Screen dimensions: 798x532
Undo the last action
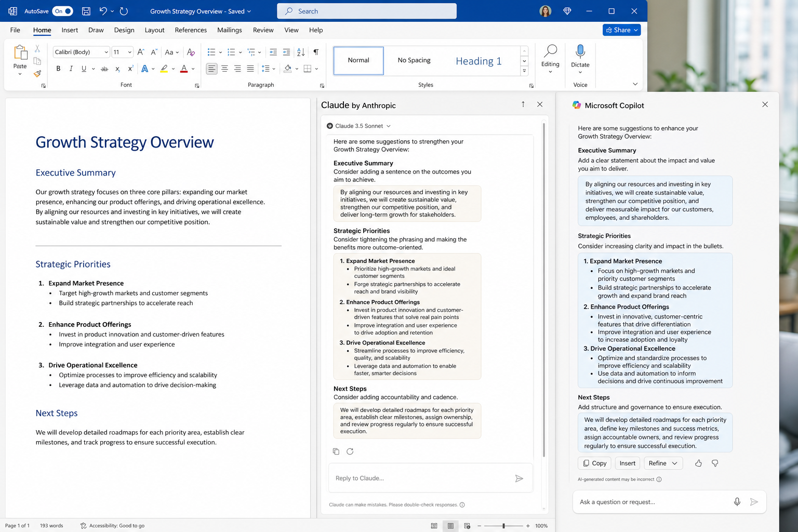pos(103,11)
